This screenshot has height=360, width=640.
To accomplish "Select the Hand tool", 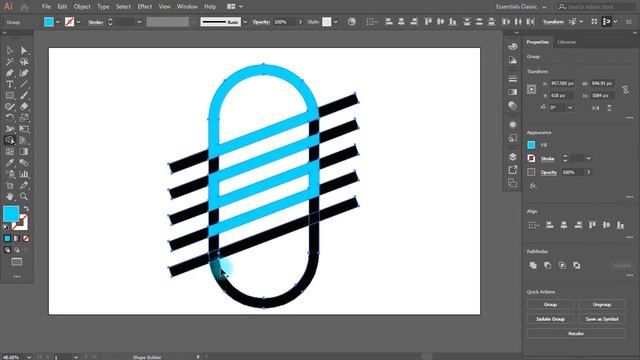I will point(10,197).
